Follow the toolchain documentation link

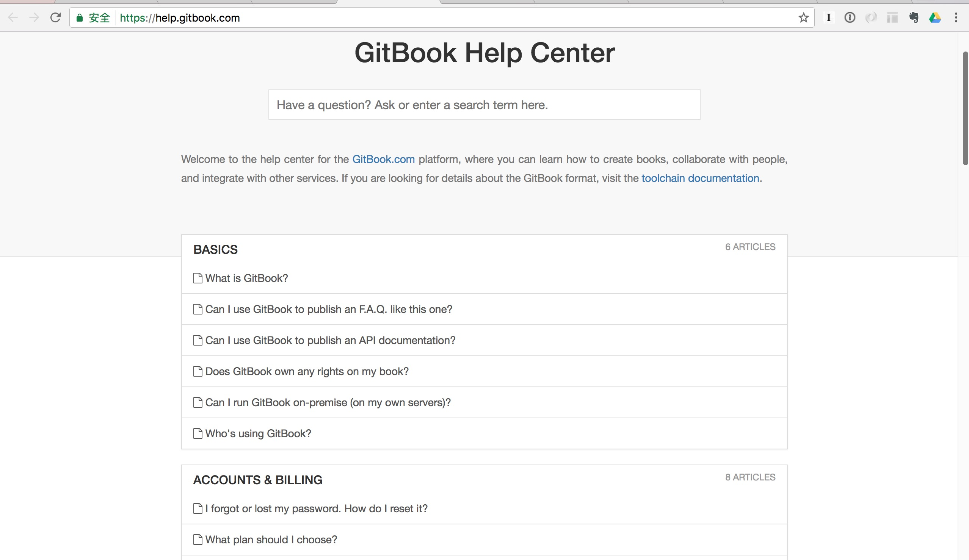point(700,178)
